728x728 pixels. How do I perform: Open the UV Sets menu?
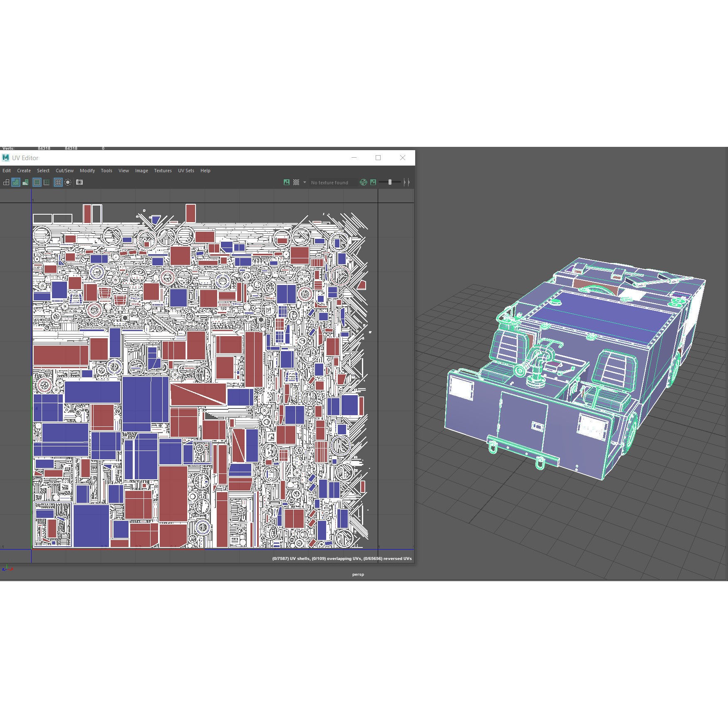click(x=186, y=171)
